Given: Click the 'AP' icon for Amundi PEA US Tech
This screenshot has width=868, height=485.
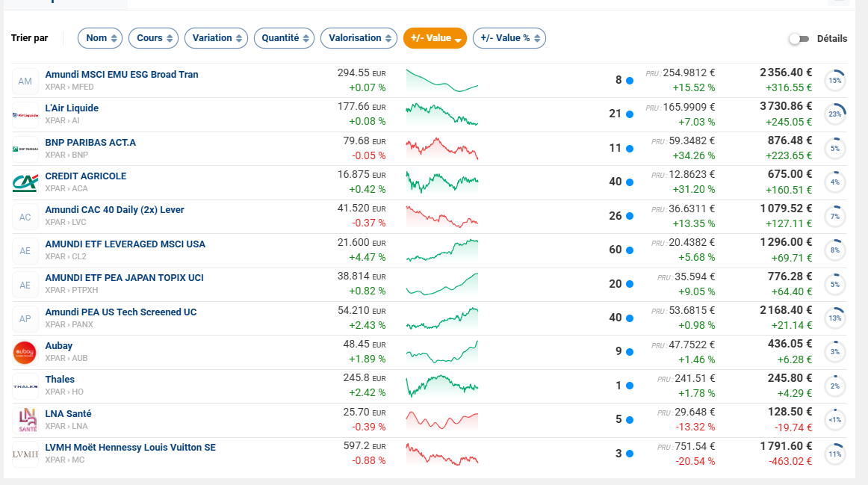Looking at the screenshot, I should (25, 319).
